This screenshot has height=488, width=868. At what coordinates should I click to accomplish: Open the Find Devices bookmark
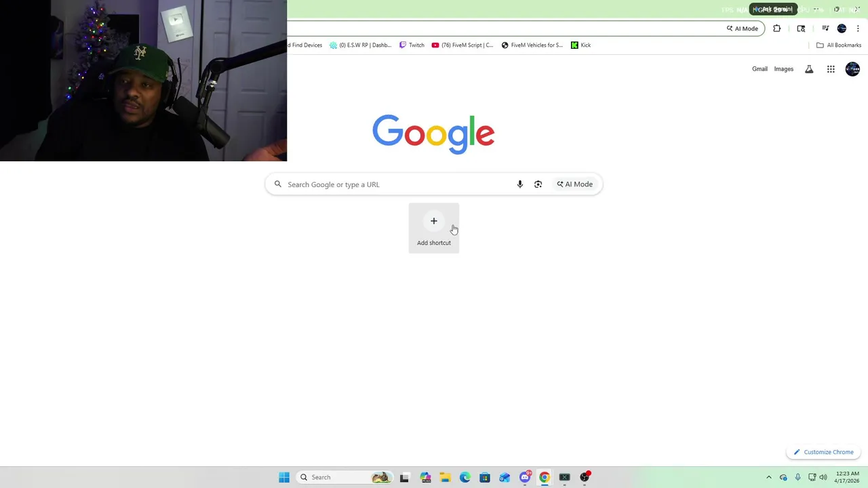pyautogui.click(x=305, y=45)
